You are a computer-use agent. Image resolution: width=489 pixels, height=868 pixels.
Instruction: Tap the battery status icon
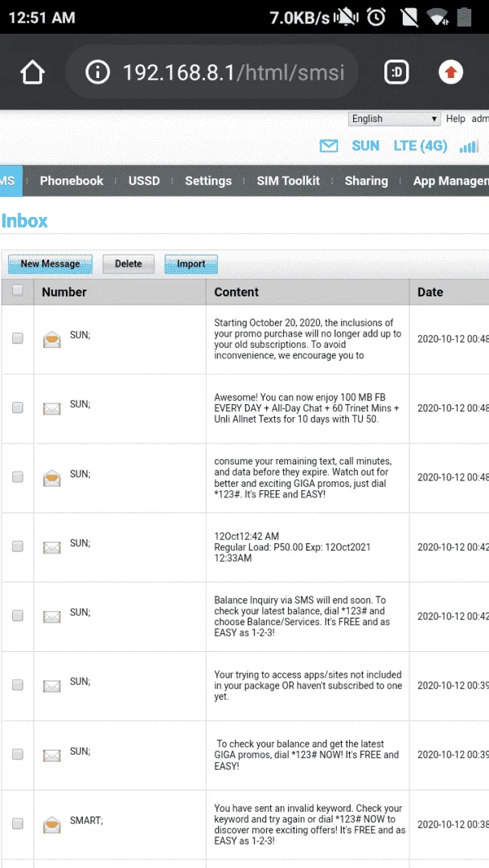(x=464, y=17)
